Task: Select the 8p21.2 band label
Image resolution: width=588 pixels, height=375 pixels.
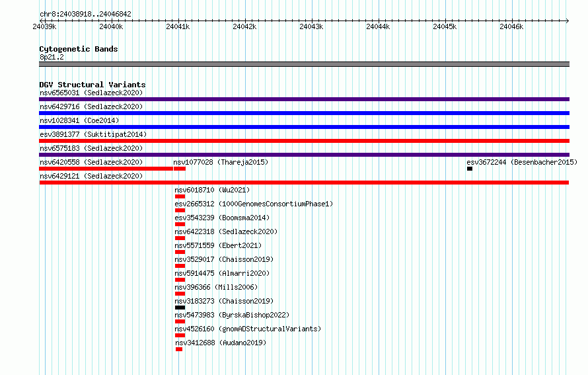Action: [52, 57]
